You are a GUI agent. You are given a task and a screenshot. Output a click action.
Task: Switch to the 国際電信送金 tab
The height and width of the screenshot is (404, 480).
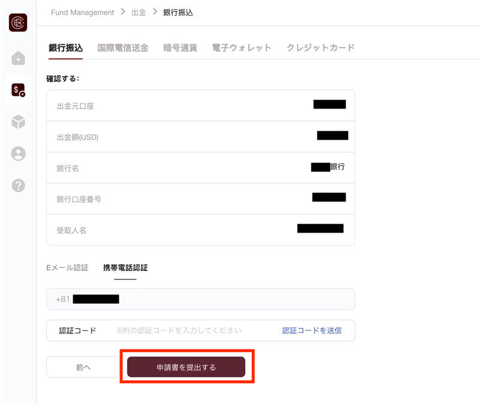[x=123, y=48]
